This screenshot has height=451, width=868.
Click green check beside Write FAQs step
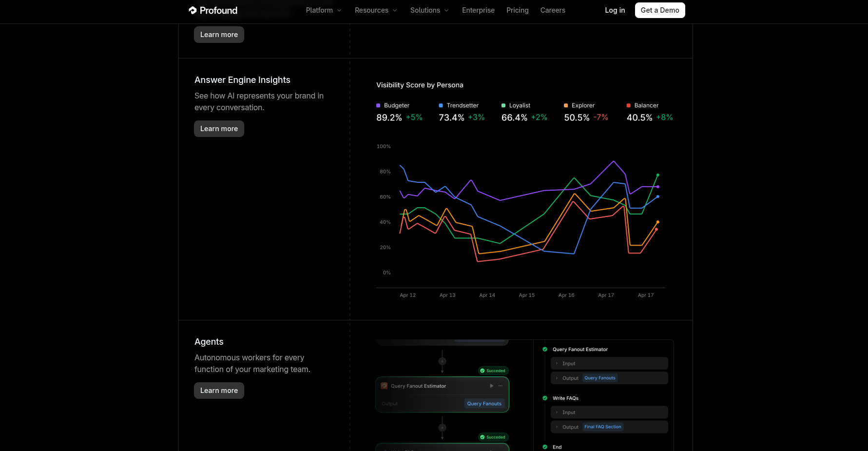tap(545, 398)
